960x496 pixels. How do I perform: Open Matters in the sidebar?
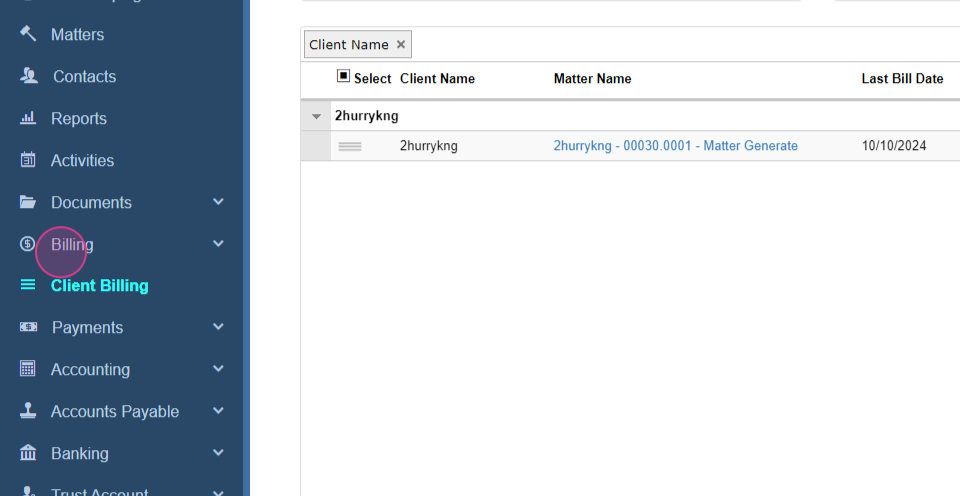click(78, 34)
